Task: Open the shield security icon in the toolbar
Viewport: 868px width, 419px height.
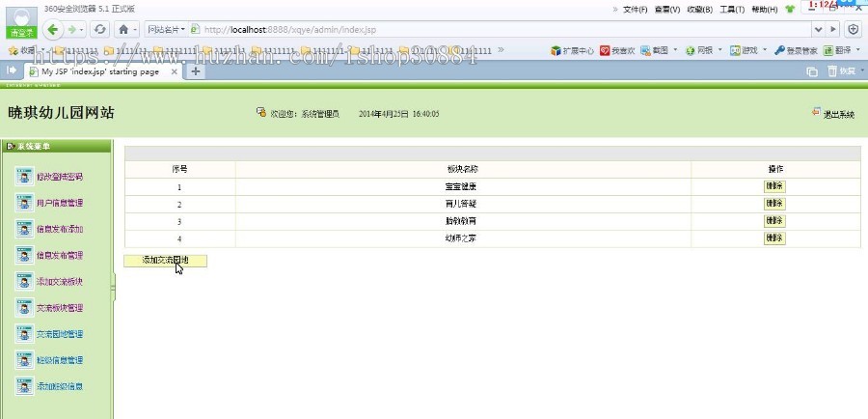Action: click(854, 29)
